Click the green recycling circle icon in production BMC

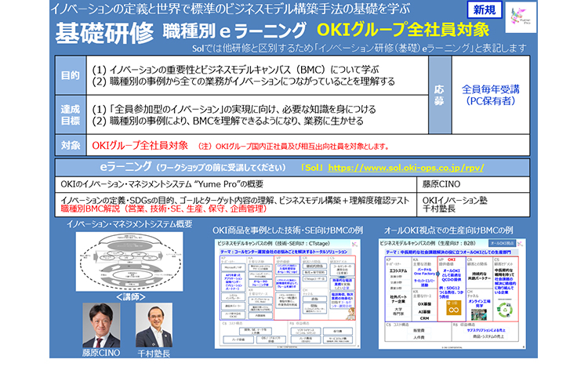(x=505, y=309)
